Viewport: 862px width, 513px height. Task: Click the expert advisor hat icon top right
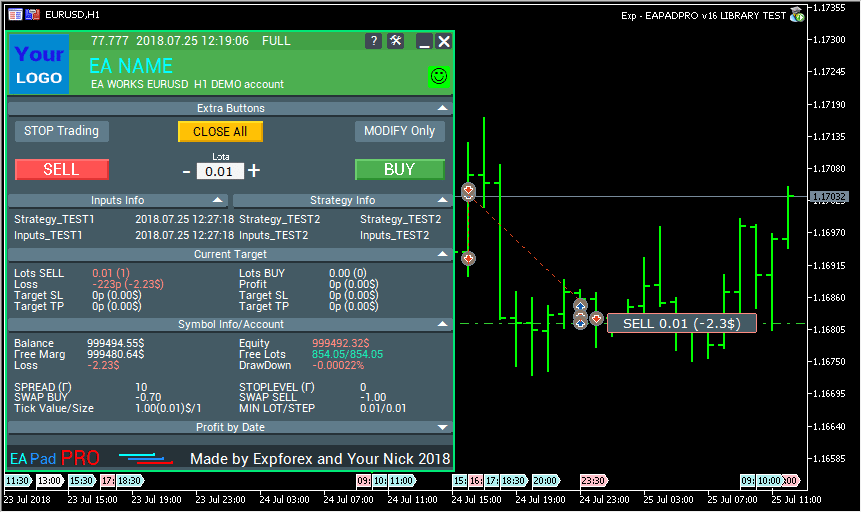(797, 15)
